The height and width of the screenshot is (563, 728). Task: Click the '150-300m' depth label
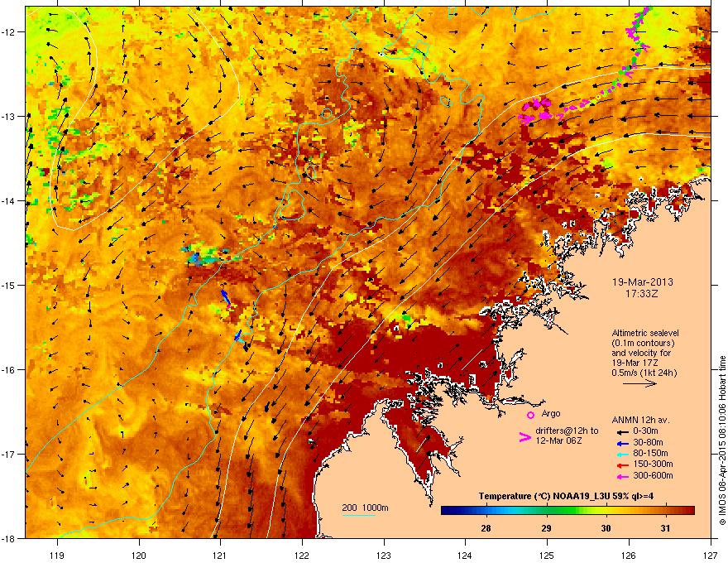pyautogui.click(x=653, y=464)
